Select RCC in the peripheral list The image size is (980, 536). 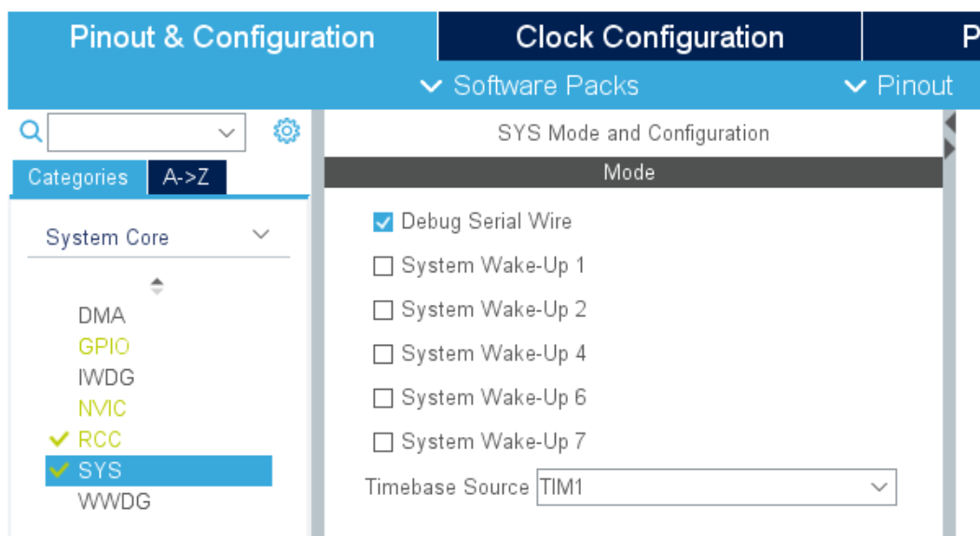pyautogui.click(x=100, y=439)
